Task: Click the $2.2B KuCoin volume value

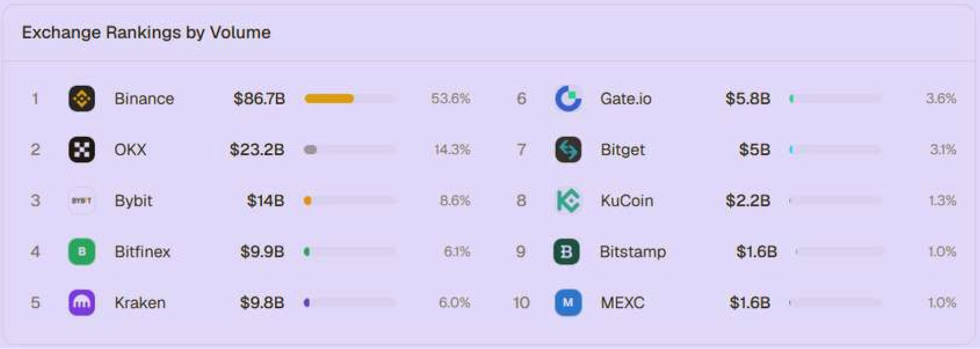Action: 748,201
